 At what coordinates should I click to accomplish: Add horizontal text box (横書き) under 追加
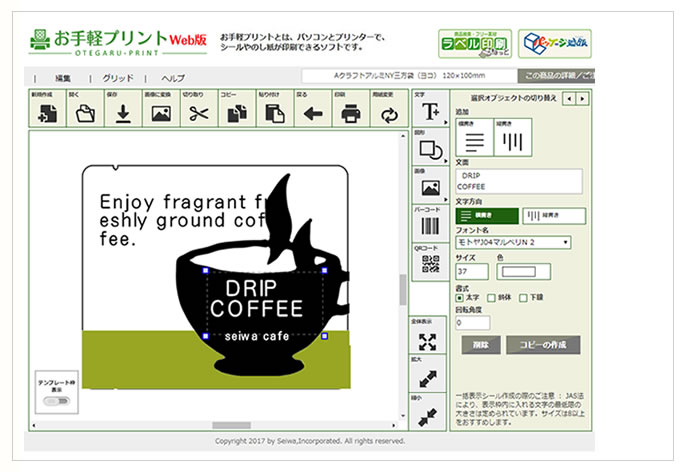pos(474,137)
